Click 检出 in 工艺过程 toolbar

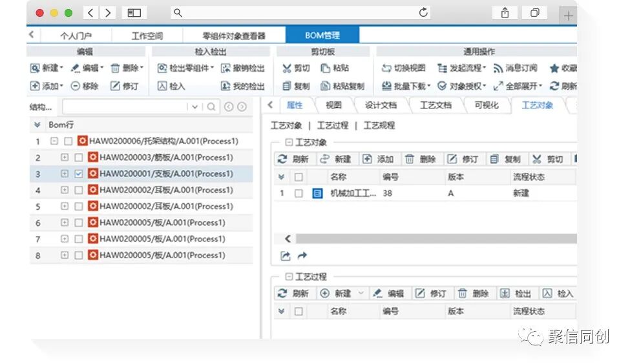516,294
